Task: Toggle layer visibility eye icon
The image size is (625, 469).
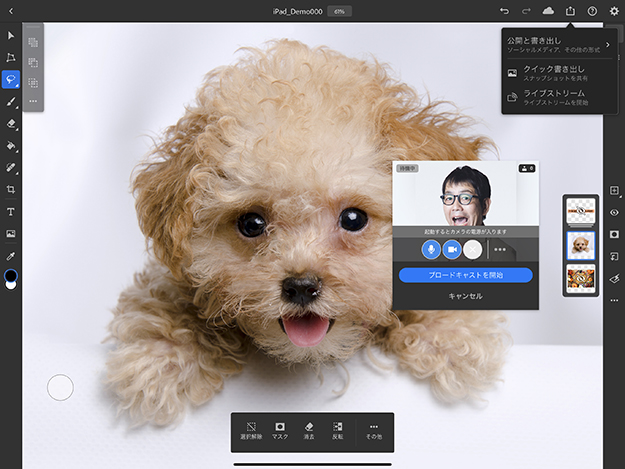Action: coord(614,212)
